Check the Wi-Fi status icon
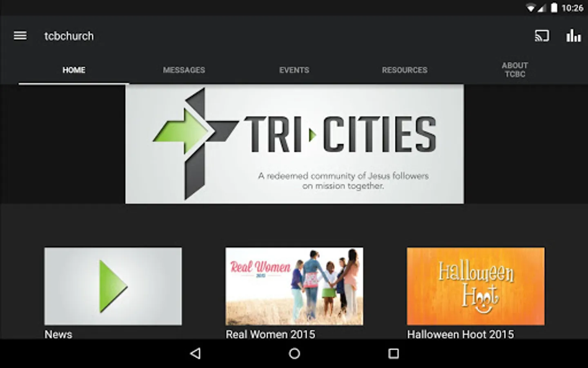Image resolution: width=588 pixels, height=368 pixels. (530, 8)
